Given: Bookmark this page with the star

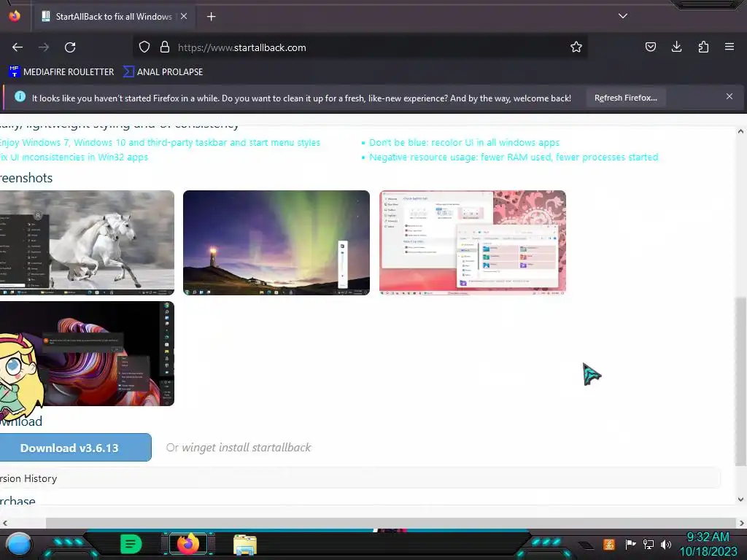Looking at the screenshot, I should [576, 47].
